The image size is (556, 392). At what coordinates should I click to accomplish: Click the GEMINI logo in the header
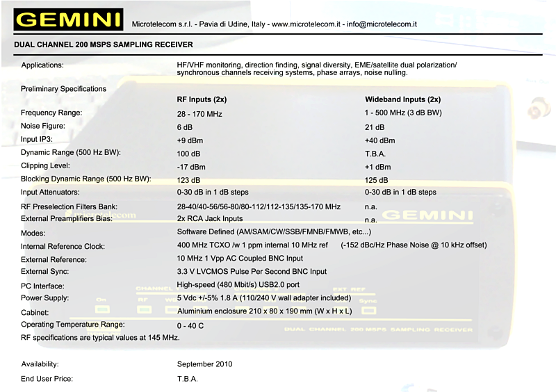tap(68, 19)
